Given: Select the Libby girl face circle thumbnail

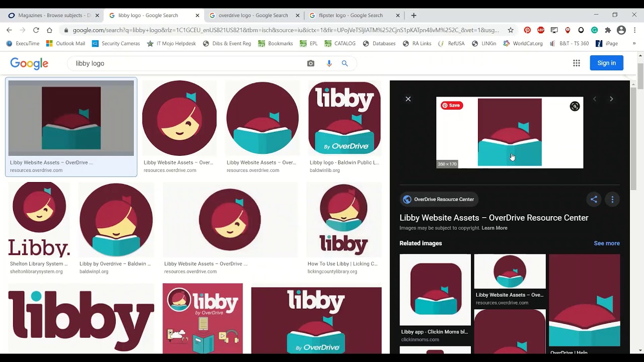Looking at the screenshot, I should click(179, 118).
